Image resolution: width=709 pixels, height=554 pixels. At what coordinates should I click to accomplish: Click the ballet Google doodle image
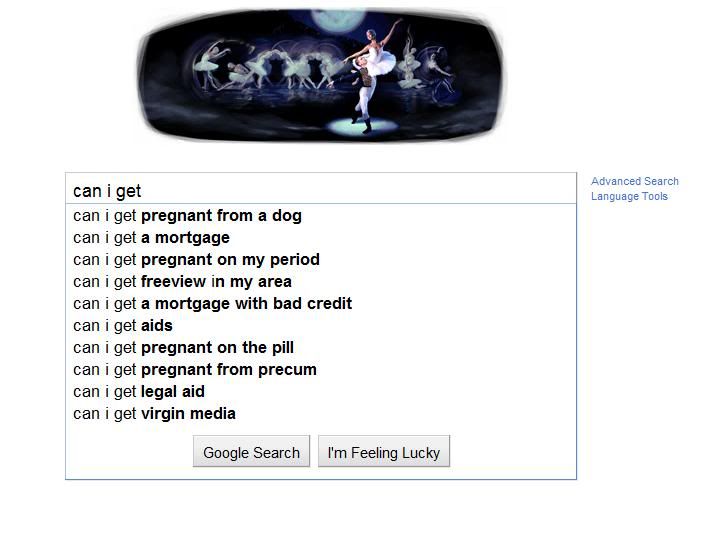pos(320,74)
